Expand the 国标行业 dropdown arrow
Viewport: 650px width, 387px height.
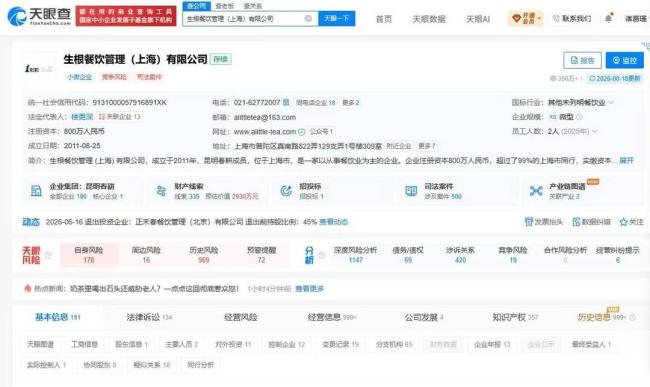[x=612, y=102]
